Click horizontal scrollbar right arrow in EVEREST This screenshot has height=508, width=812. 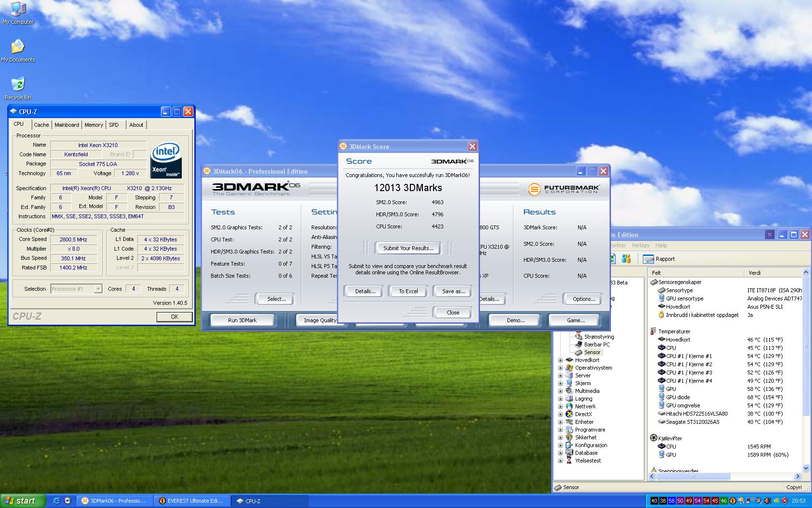pyautogui.click(x=798, y=477)
